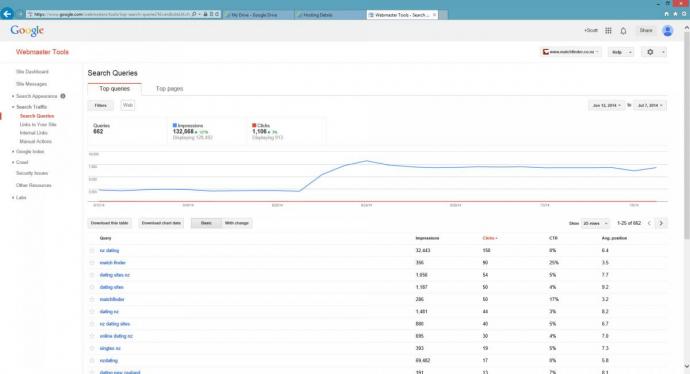The width and height of the screenshot is (690, 374).
Task: Open Site Dashboard in sidebar
Action: (32, 72)
